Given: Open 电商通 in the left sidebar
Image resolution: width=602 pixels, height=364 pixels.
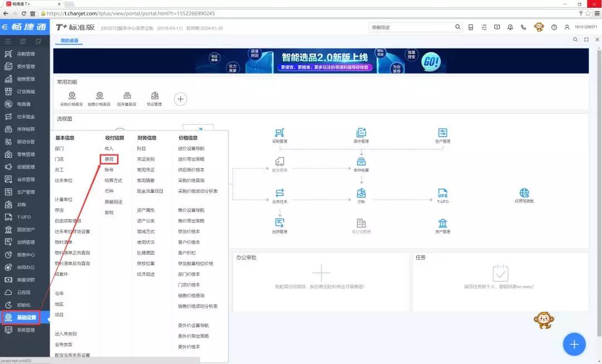Looking at the screenshot, I should 25,104.
